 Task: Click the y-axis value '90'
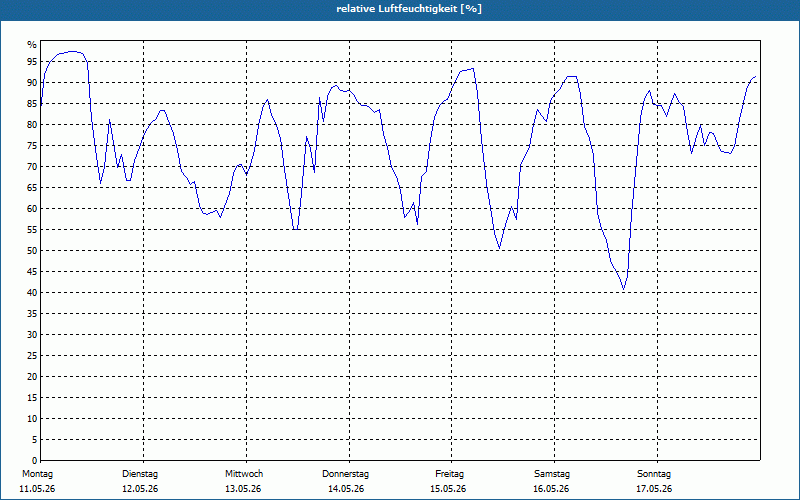coord(32,83)
